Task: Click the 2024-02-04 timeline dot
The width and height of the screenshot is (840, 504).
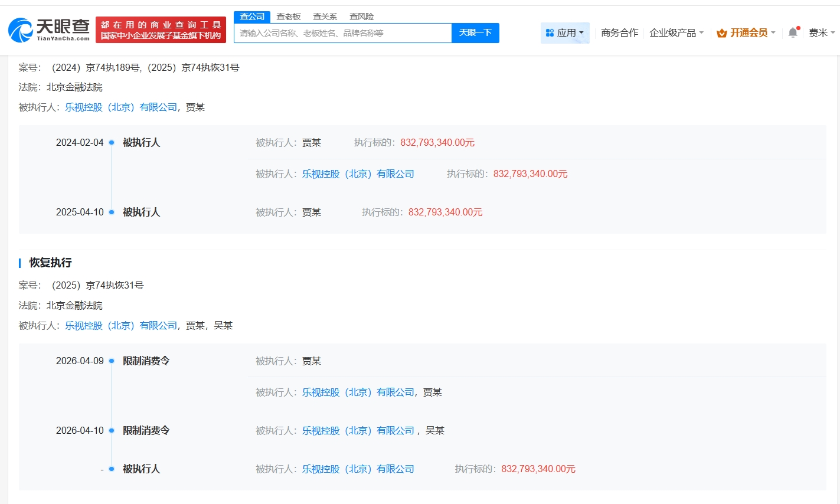Action: coord(112,142)
